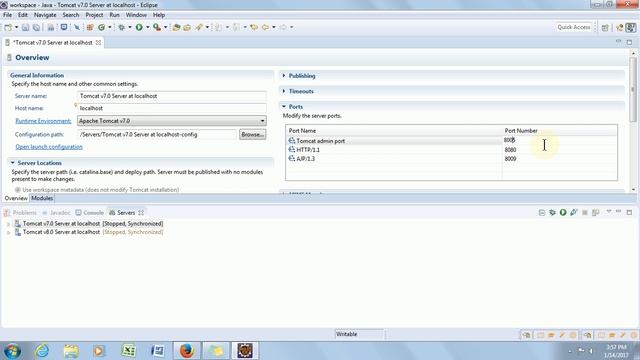This screenshot has height=360, width=640.
Task: Click the AJP/1.3 port number 8009
Action: 510,159
